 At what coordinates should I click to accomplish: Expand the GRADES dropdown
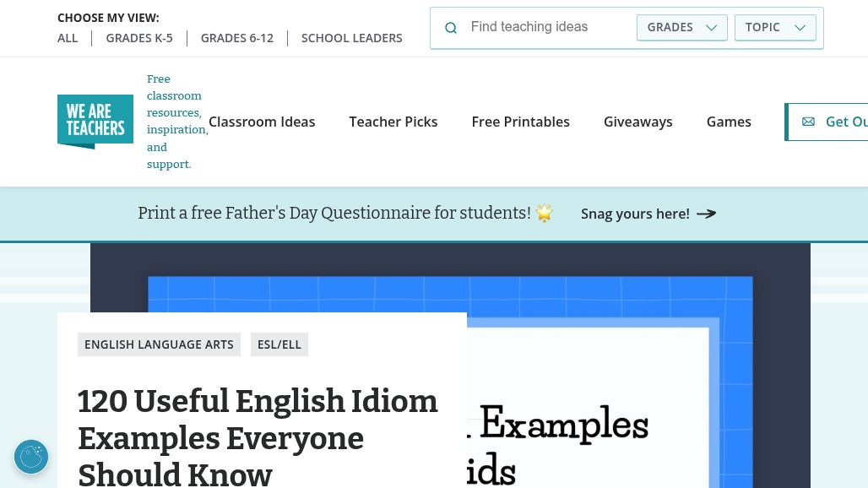pos(682,28)
